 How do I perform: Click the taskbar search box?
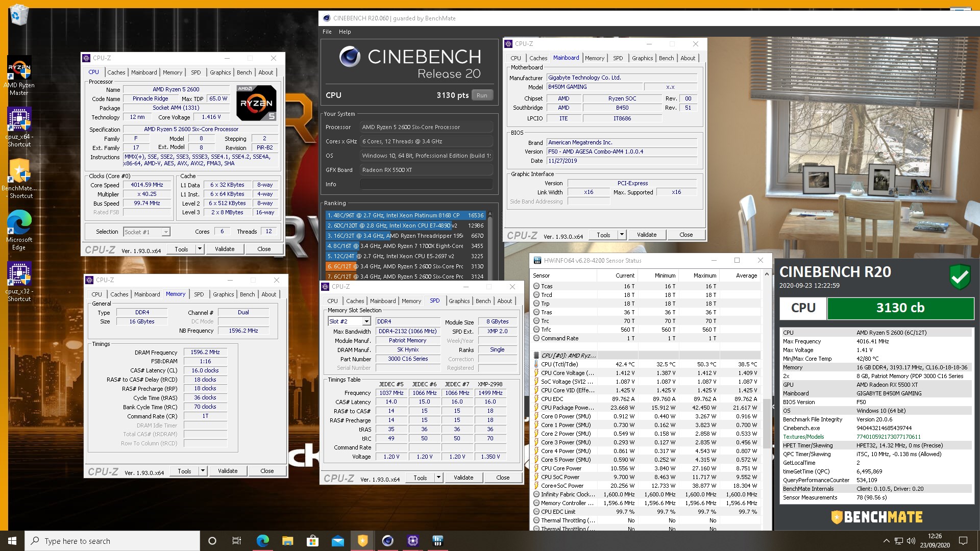click(x=112, y=541)
